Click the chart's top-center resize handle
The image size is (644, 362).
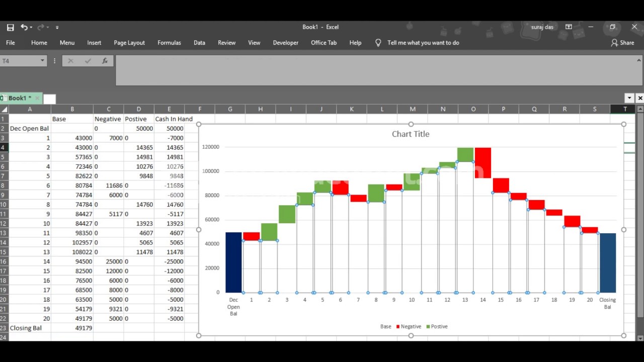(411, 124)
